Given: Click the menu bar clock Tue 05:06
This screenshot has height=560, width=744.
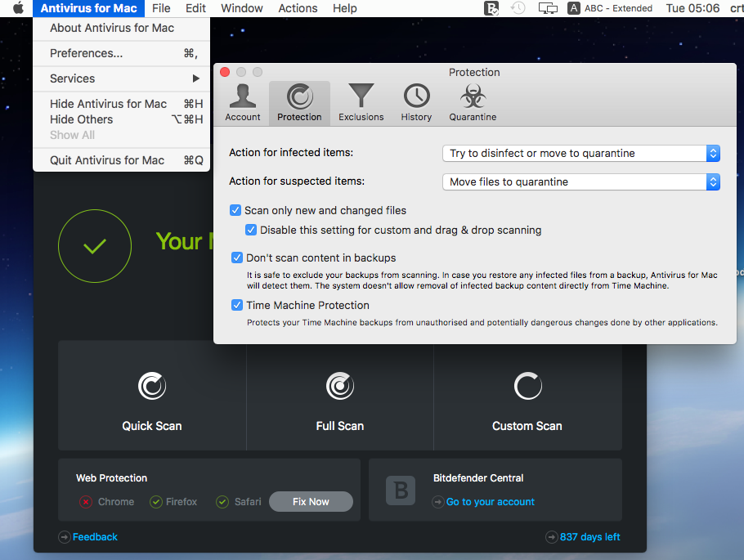Looking at the screenshot, I should coord(692,8).
